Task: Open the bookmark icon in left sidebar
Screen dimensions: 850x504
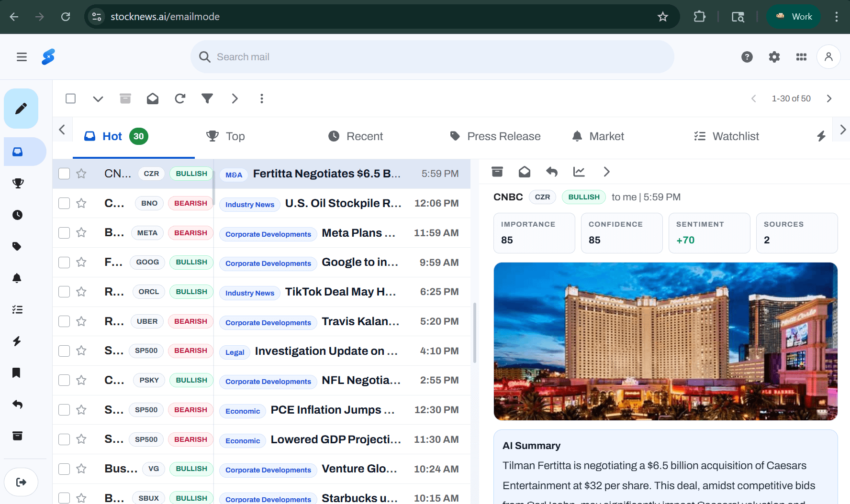Action: click(17, 373)
